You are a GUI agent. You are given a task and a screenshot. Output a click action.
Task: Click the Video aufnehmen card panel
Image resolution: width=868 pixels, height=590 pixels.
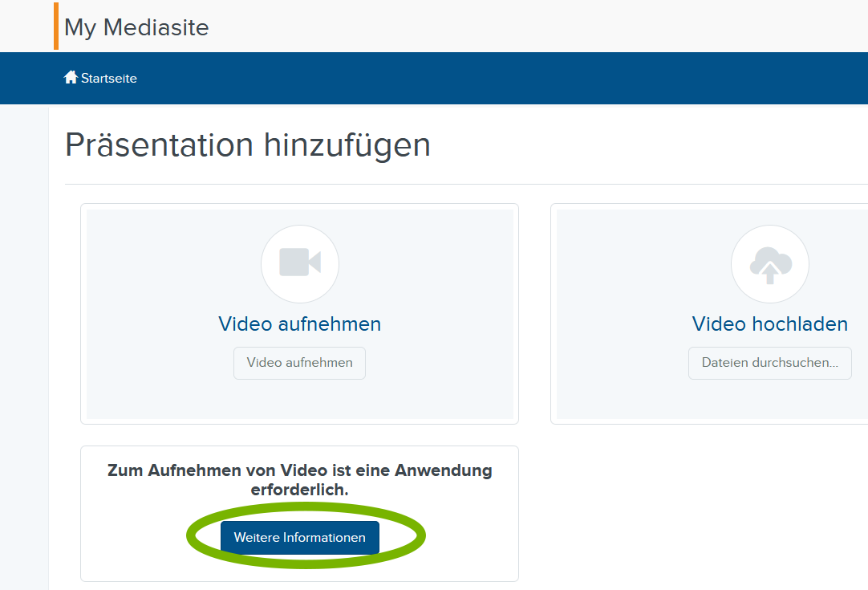pyautogui.click(x=299, y=313)
